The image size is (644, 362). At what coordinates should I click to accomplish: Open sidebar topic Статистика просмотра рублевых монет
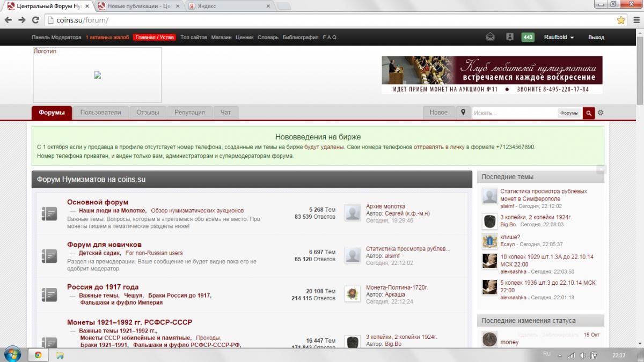543,195
